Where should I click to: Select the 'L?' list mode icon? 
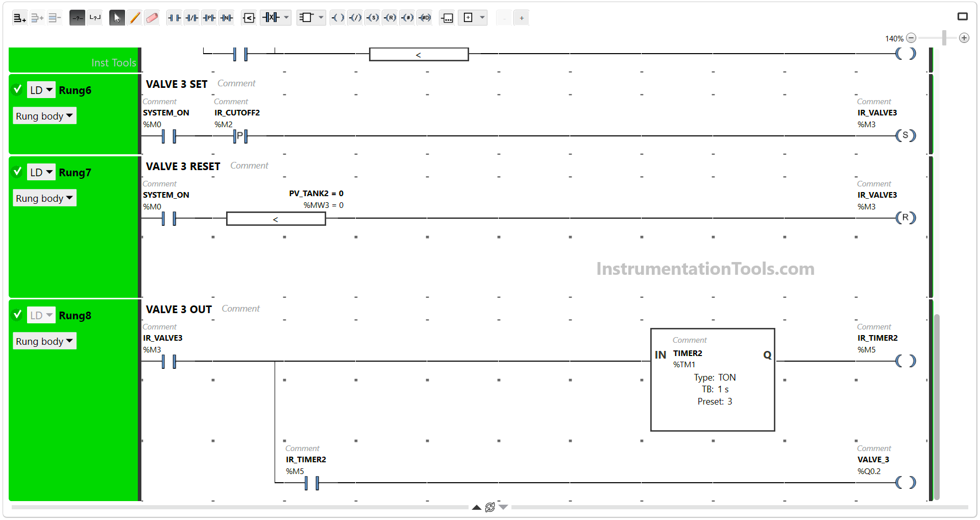[x=95, y=18]
